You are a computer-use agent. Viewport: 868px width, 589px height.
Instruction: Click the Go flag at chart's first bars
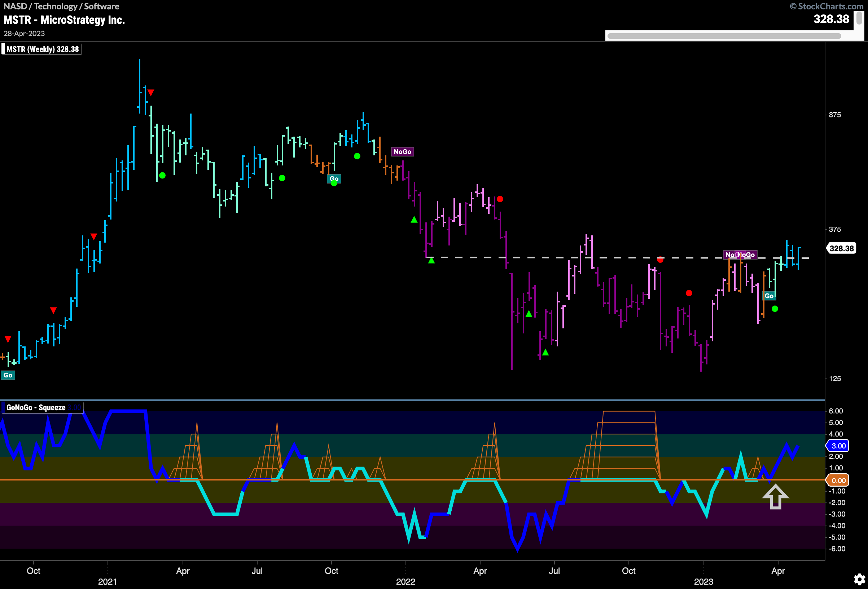(x=8, y=375)
